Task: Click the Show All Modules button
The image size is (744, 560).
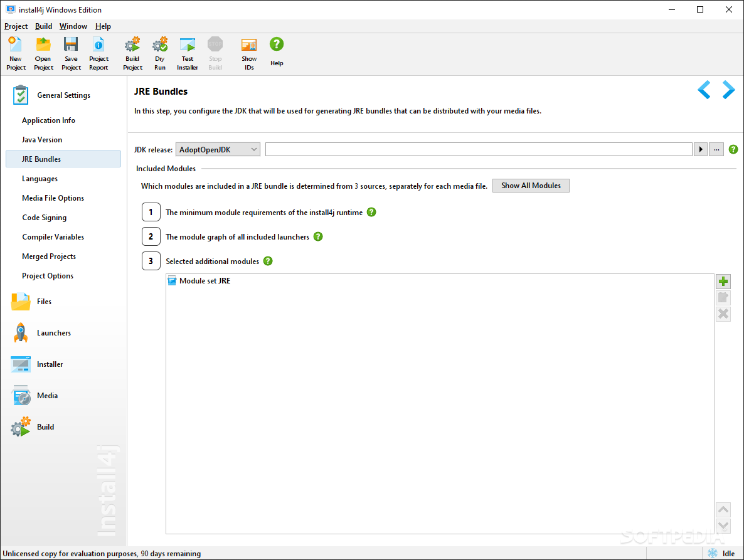Action: 531,186
